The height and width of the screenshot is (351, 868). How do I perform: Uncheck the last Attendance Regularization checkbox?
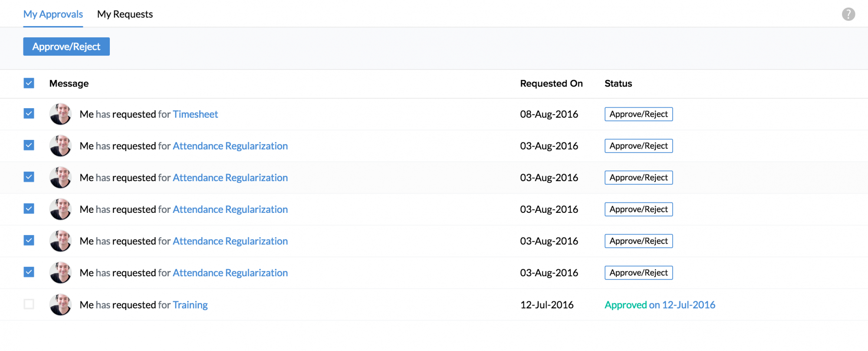pos(29,272)
